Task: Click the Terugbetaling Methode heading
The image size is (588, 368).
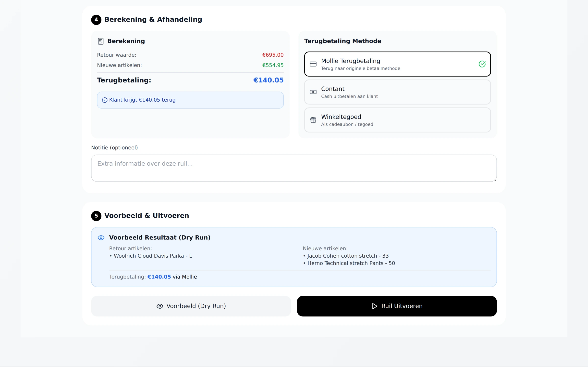Action: pos(343,41)
